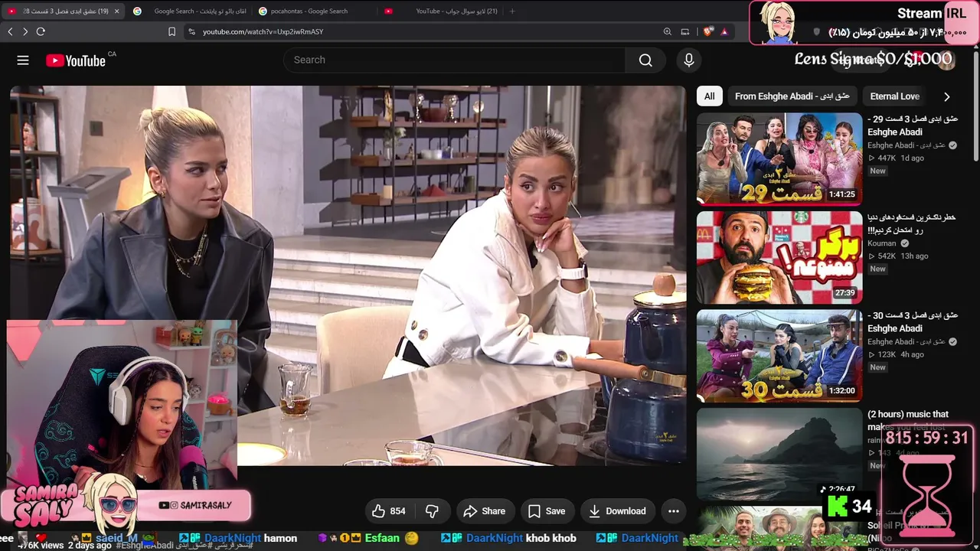Viewport: 980px width, 551px height.
Task: Go to YouTube home via logo
Action: 76,60
